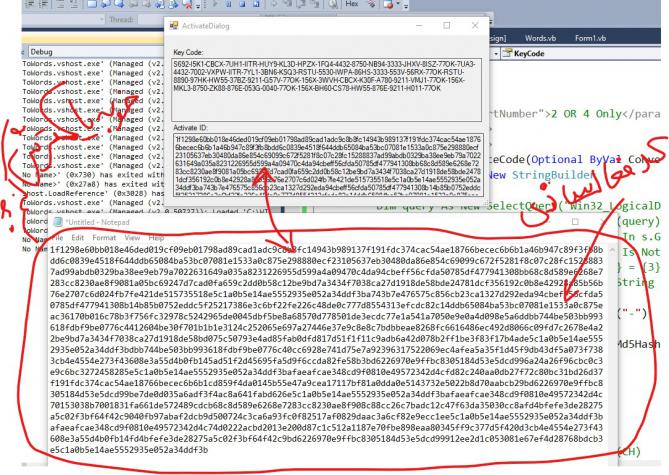
Task: Click the Restart debugging icon
Action: (256, 4)
